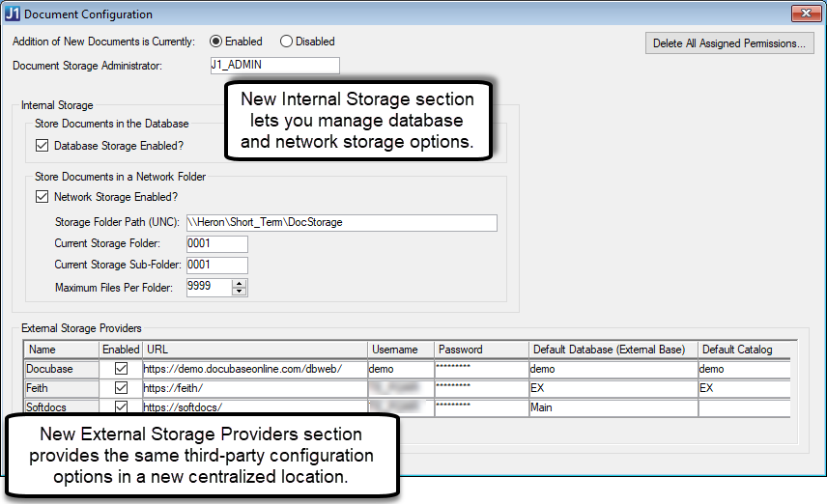Click the Default Catalog column header

click(x=744, y=350)
